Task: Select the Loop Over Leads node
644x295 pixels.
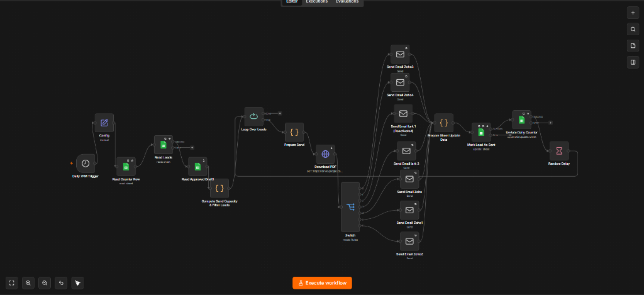Action: click(x=254, y=117)
